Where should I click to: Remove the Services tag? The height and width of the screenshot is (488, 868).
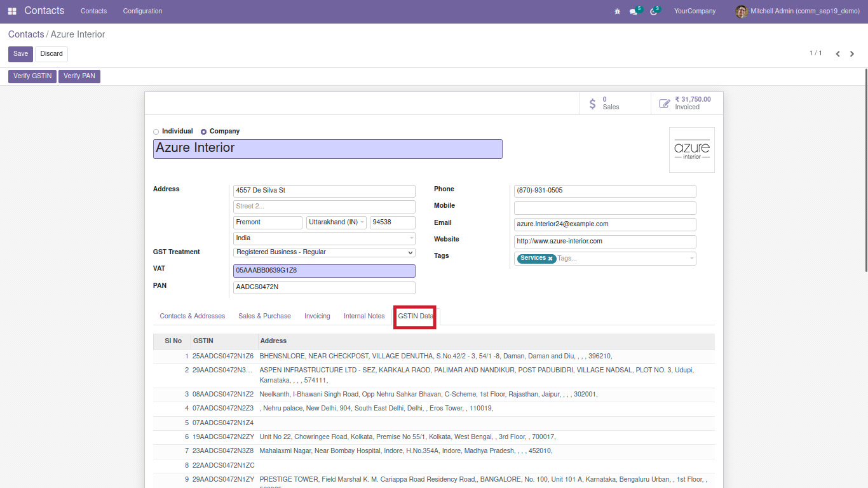point(550,259)
